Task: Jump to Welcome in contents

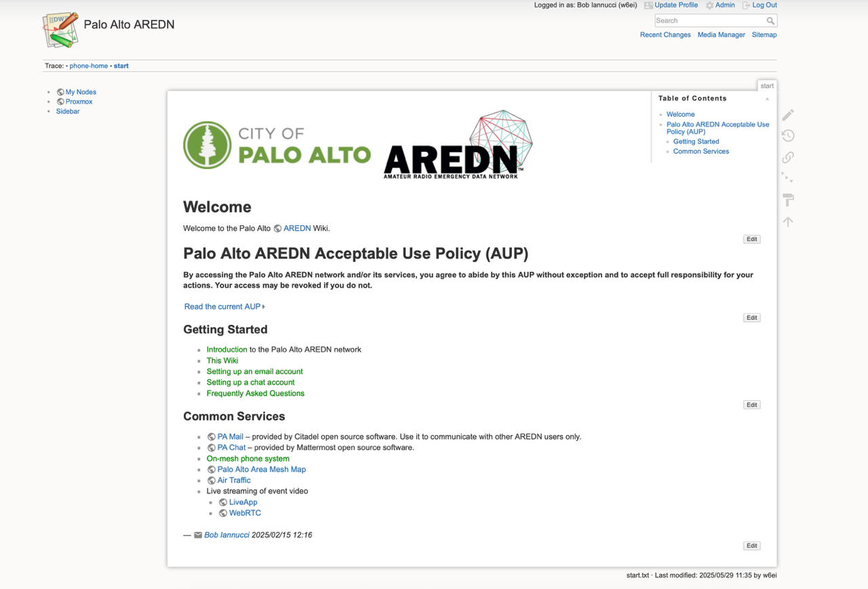Action: click(681, 115)
